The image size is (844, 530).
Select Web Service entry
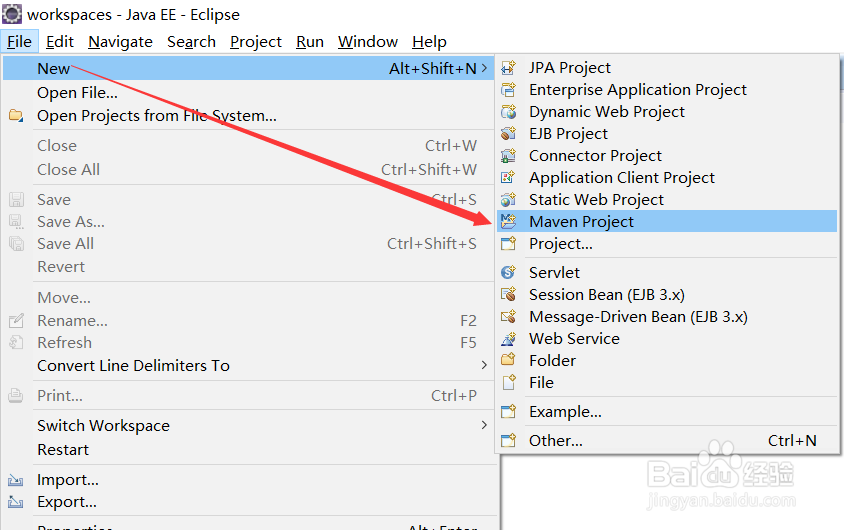click(x=667, y=338)
